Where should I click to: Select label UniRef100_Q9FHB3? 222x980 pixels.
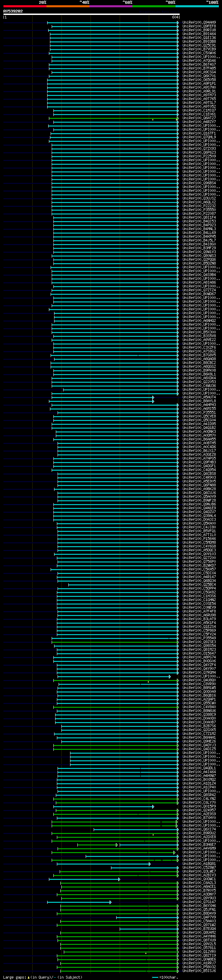199,462
